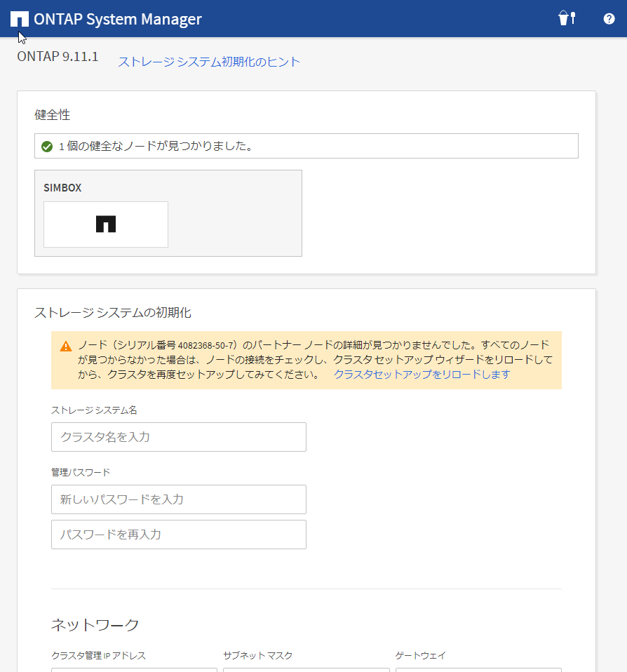Open the help question mark icon
Viewport: 627px width, 672px height.
609,19
